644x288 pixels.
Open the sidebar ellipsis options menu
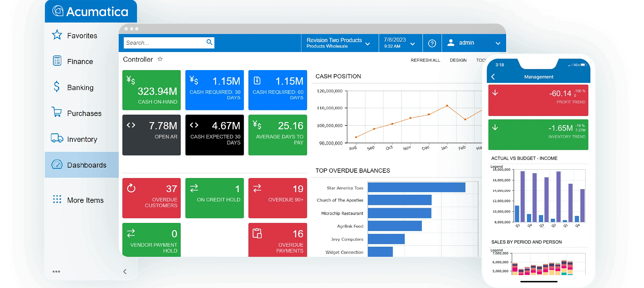[x=56, y=272]
